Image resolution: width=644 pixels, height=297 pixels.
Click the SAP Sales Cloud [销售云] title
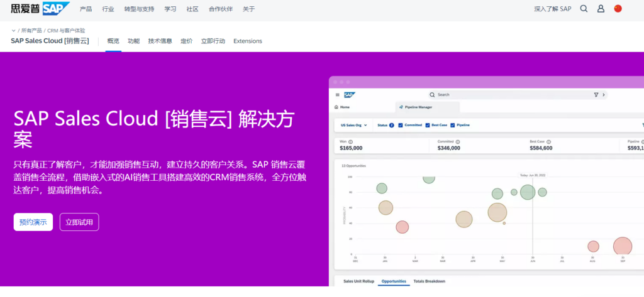coord(50,41)
